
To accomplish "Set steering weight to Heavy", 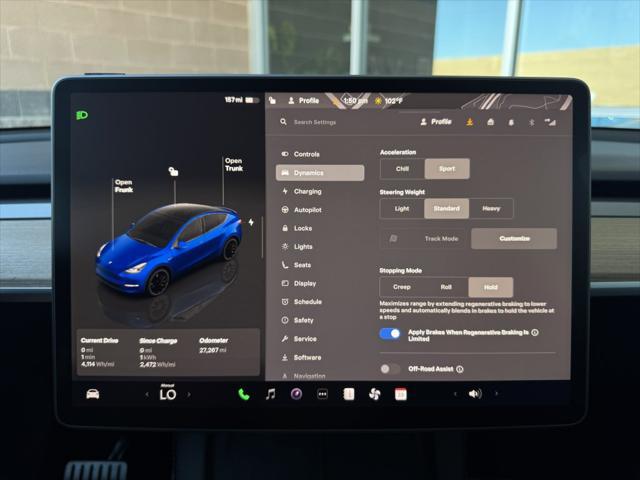I will [491, 209].
